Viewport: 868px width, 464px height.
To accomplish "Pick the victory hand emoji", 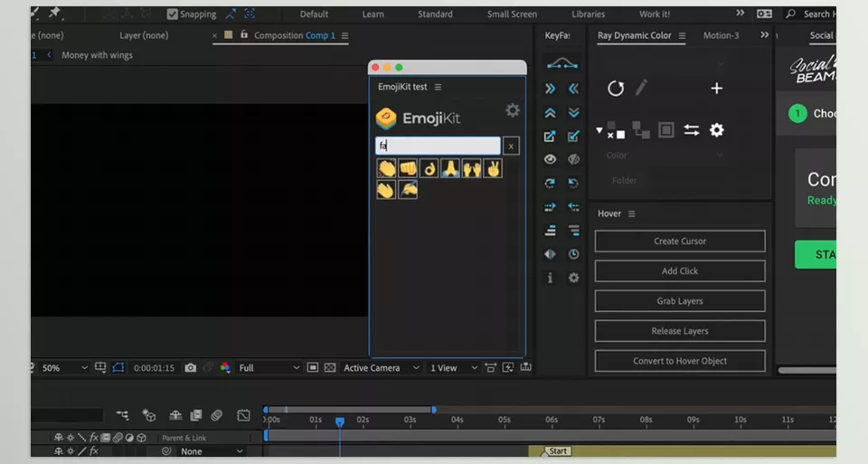I will point(493,168).
